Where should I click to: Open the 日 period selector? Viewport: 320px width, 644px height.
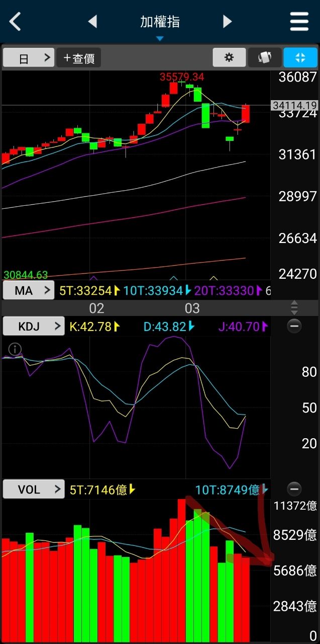point(28,58)
